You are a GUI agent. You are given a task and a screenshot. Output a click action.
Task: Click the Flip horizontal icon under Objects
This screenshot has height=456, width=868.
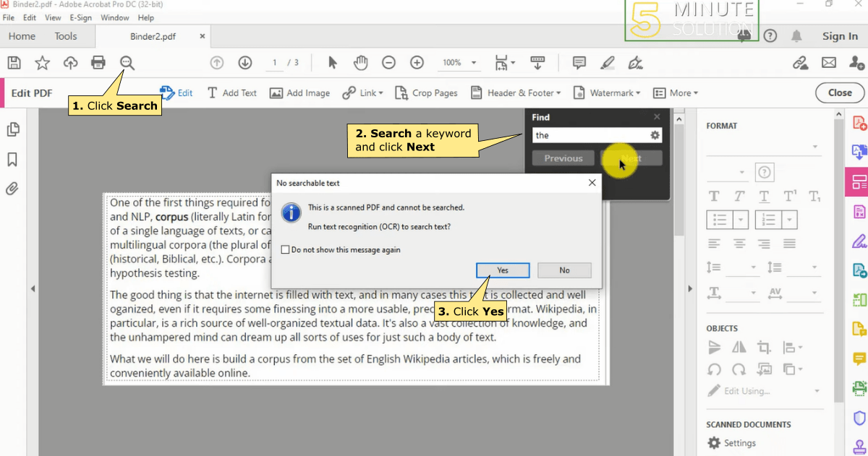(739, 348)
